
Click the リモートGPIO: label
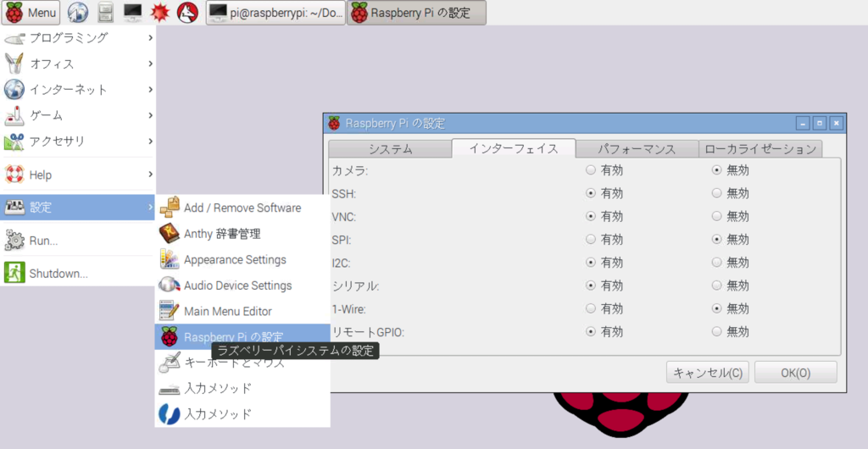point(368,332)
